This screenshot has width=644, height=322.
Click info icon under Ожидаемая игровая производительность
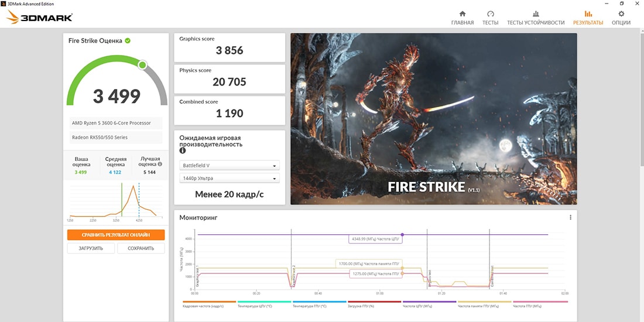point(182,150)
